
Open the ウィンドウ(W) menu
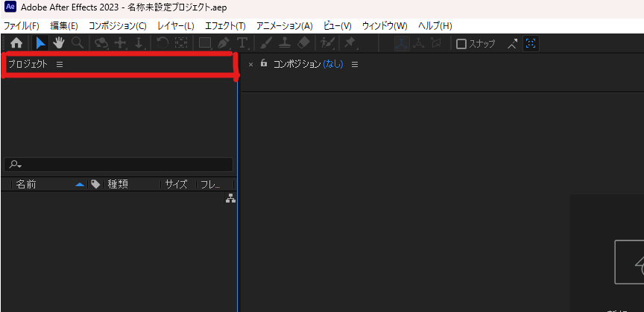[385, 26]
